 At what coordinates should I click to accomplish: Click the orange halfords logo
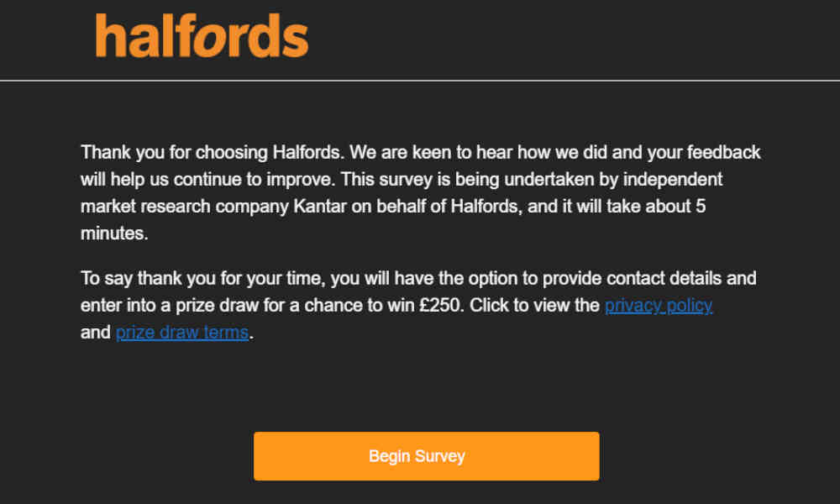(x=202, y=35)
